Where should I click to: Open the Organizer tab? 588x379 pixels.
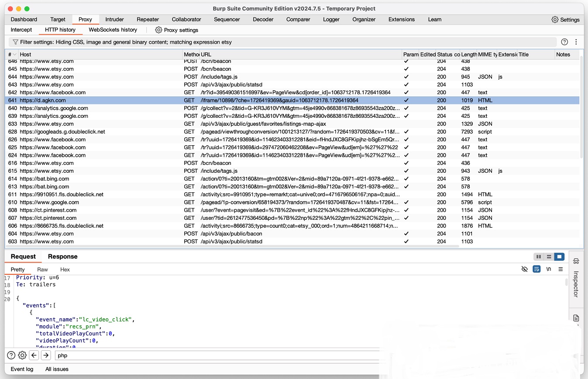[x=364, y=20]
